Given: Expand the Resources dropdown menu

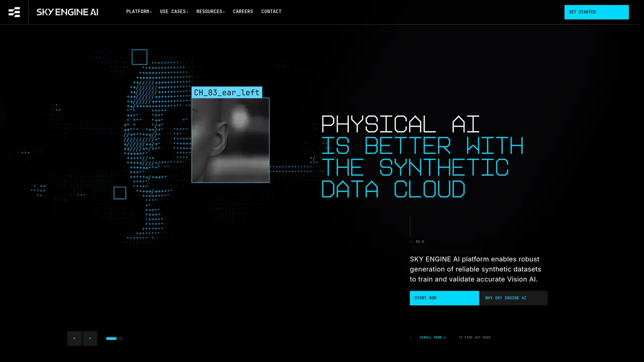Looking at the screenshot, I should 211,12.
